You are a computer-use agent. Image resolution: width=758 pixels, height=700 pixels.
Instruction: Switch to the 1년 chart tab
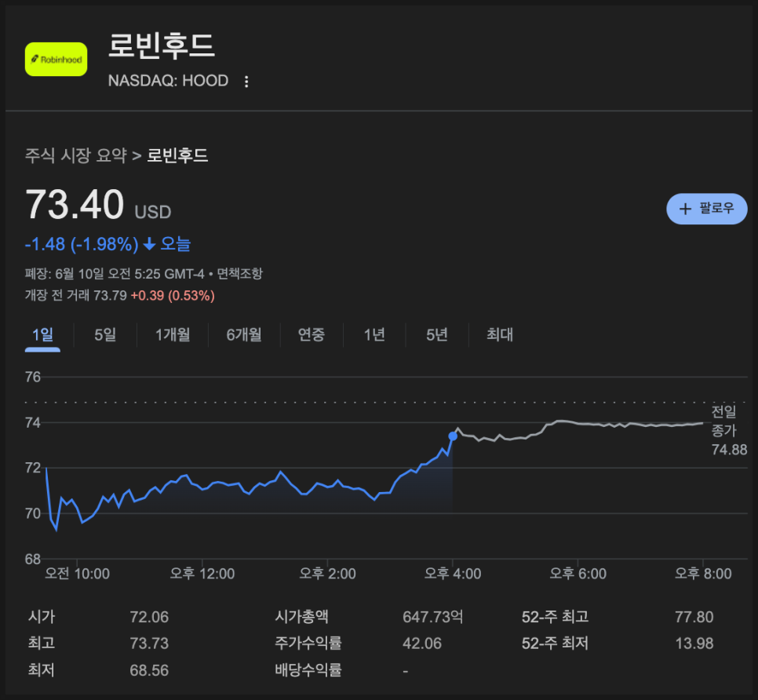click(374, 334)
